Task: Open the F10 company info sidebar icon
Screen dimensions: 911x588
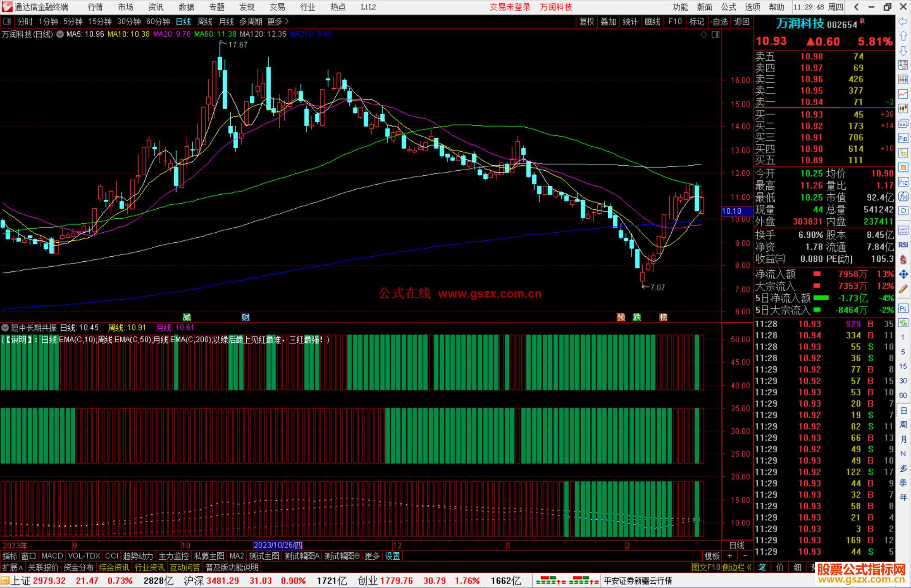Action: pyautogui.click(x=903, y=138)
